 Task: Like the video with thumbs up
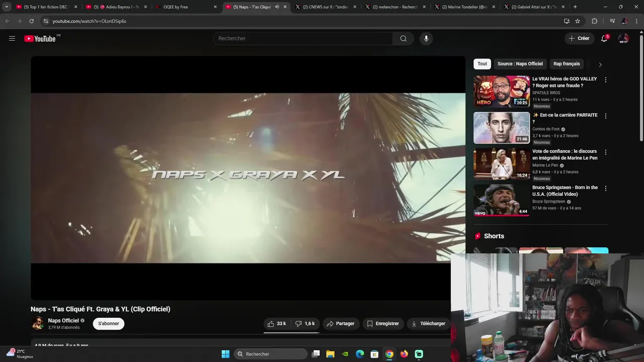pos(277,324)
